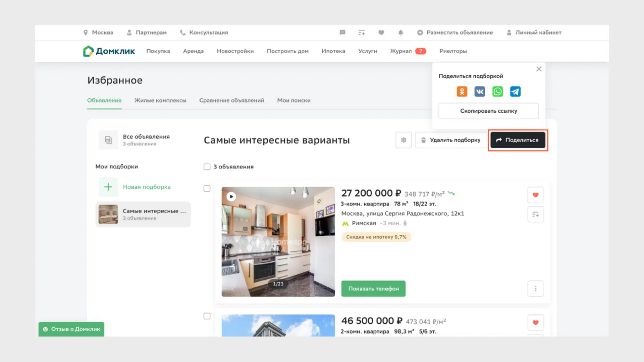Create Новая подборка
This screenshot has height=362, width=644.
coord(147,187)
